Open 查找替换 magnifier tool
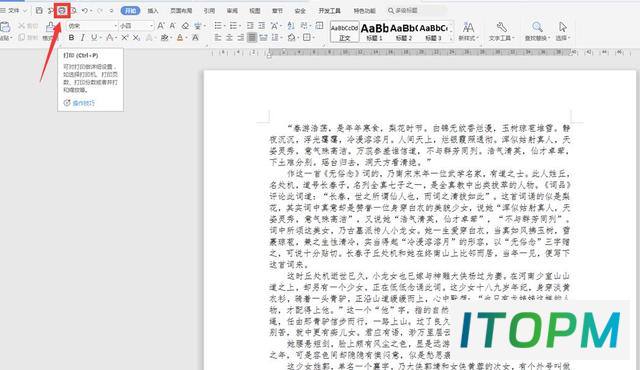 [x=537, y=31]
